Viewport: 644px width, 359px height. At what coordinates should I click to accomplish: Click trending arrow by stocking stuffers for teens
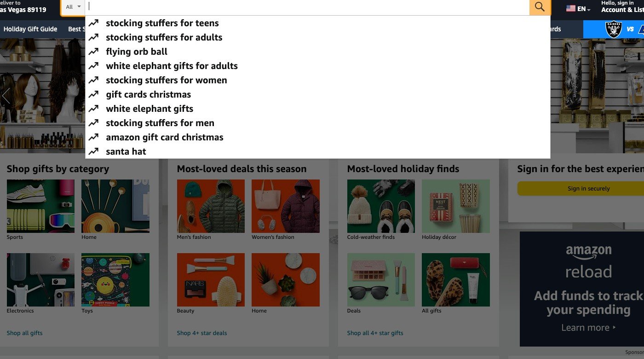pyautogui.click(x=94, y=23)
